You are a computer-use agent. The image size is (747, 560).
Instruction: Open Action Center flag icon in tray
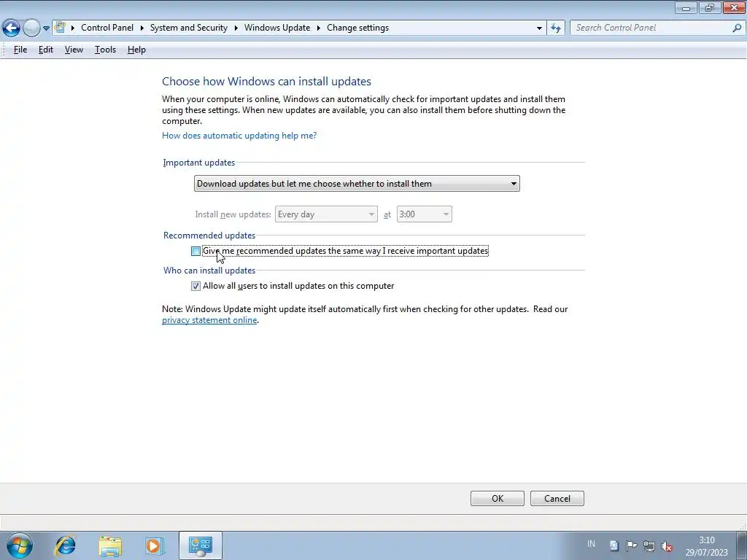click(x=631, y=545)
